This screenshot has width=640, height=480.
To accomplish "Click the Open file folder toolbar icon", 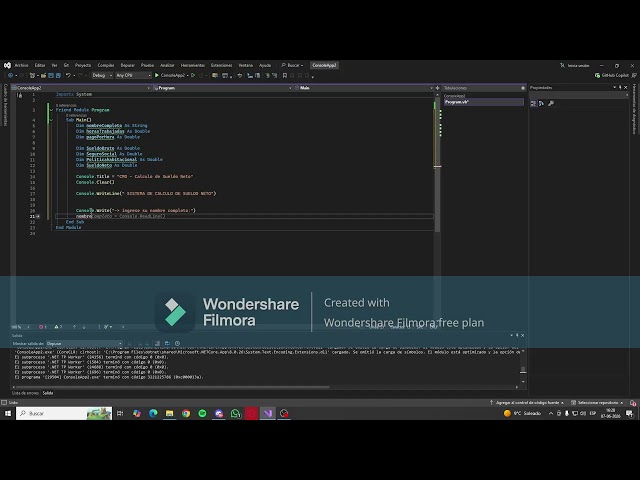I will pyautogui.click(x=43, y=76).
